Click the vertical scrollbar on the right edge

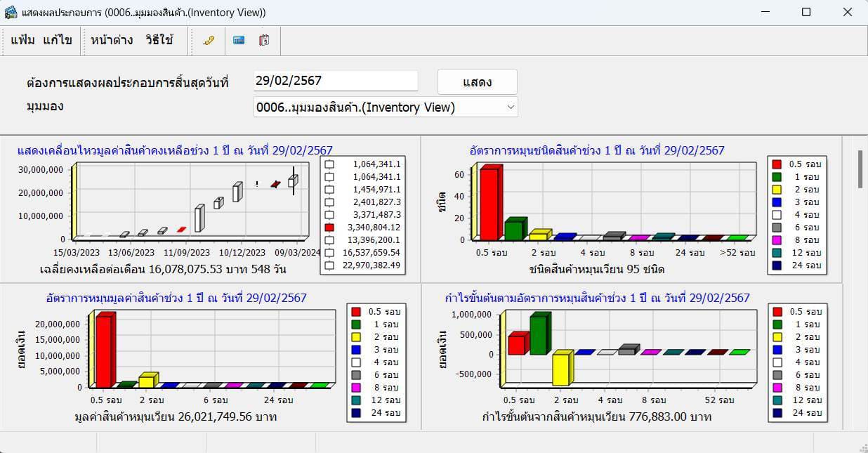click(860, 169)
